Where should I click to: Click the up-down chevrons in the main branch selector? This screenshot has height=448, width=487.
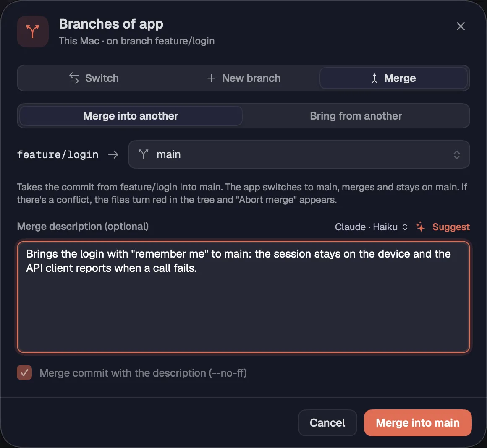click(457, 154)
